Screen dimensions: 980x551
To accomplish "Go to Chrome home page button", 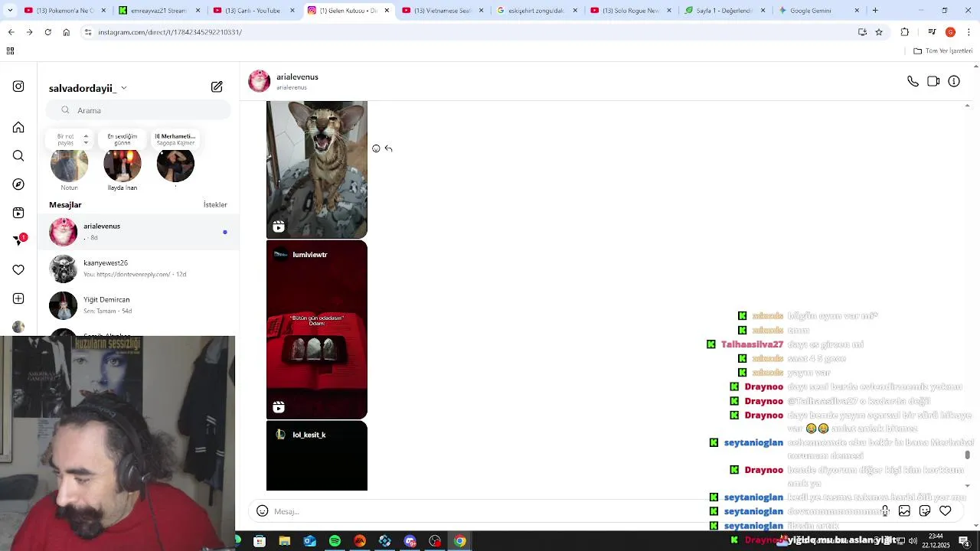I will click(66, 32).
